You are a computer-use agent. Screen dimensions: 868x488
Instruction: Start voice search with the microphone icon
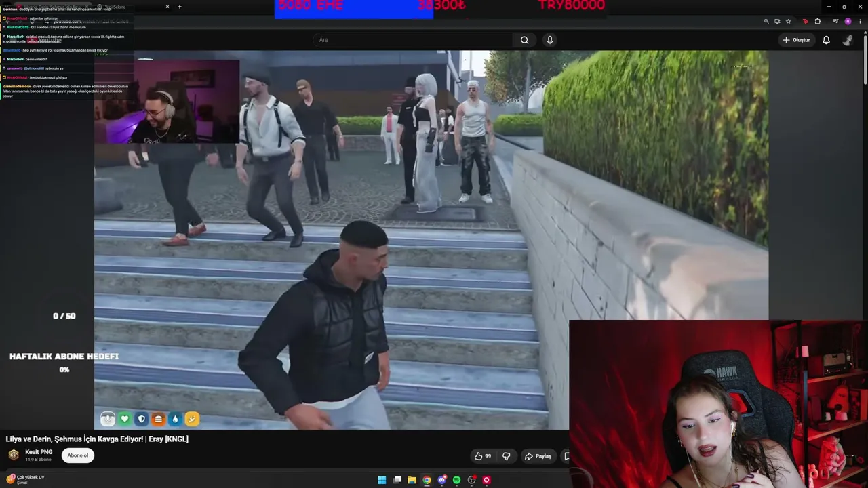[550, 40]
